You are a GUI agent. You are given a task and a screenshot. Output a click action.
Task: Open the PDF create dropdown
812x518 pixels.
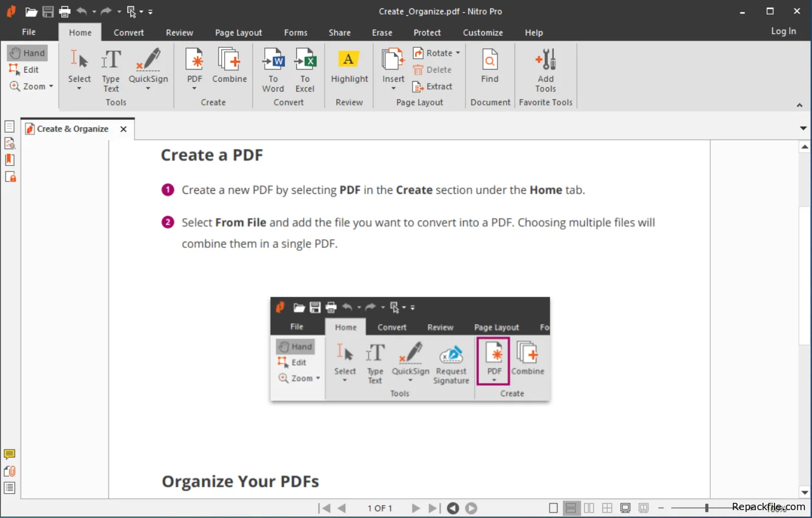pos(195,88)
